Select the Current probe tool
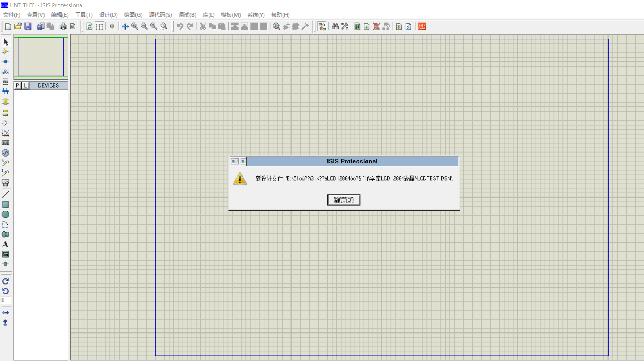This screenshot has width=644, height=361. (5, 173)
